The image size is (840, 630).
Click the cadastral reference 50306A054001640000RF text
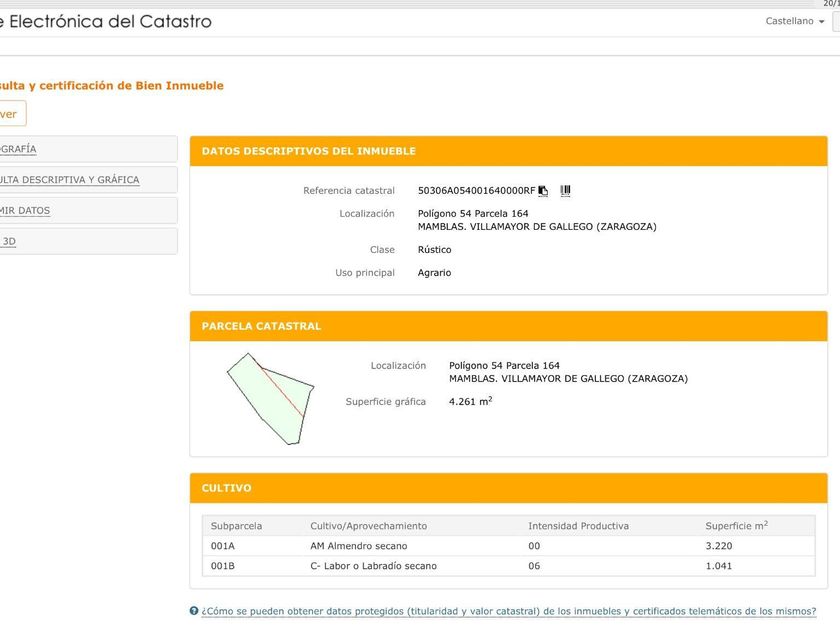coord(476,190)
